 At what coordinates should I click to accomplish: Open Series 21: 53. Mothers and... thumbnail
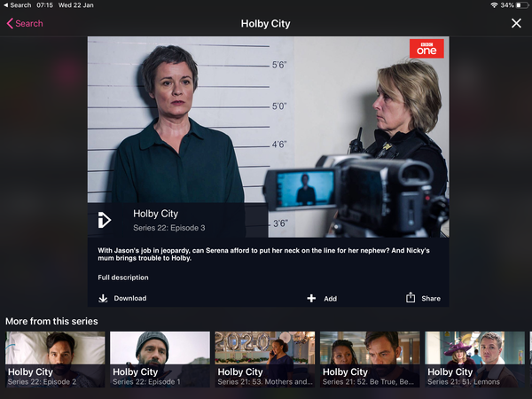[264, 359]
